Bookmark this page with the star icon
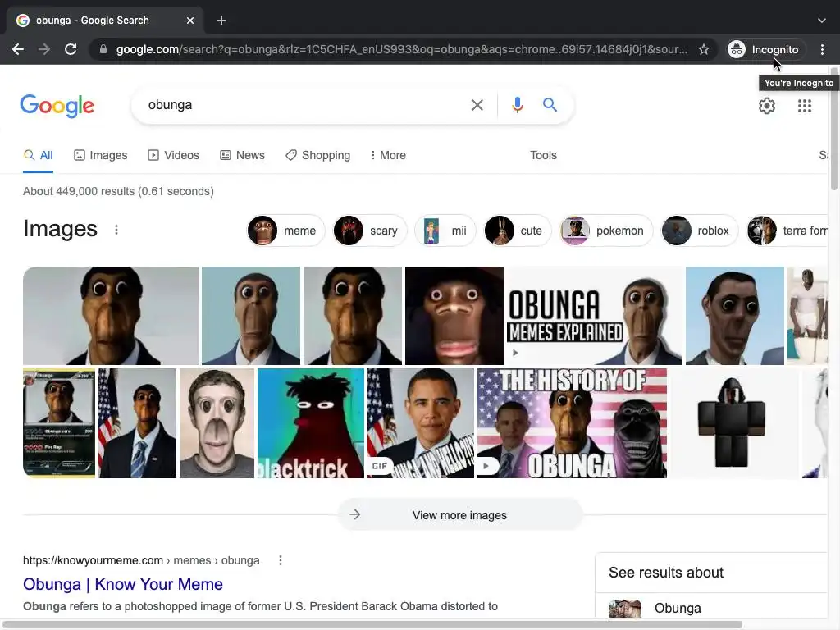The height and width of the screenshot is (630, 840). tap(704, 49)
